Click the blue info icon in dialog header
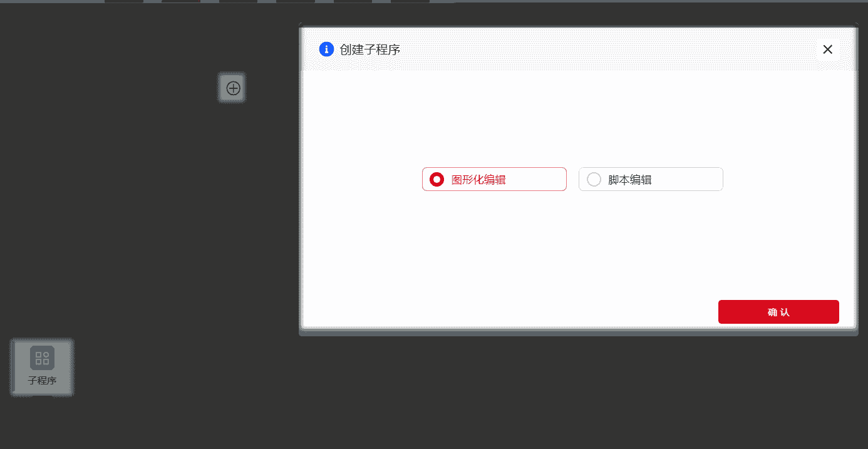Viewport: 868px width, 449px height. 326,49
